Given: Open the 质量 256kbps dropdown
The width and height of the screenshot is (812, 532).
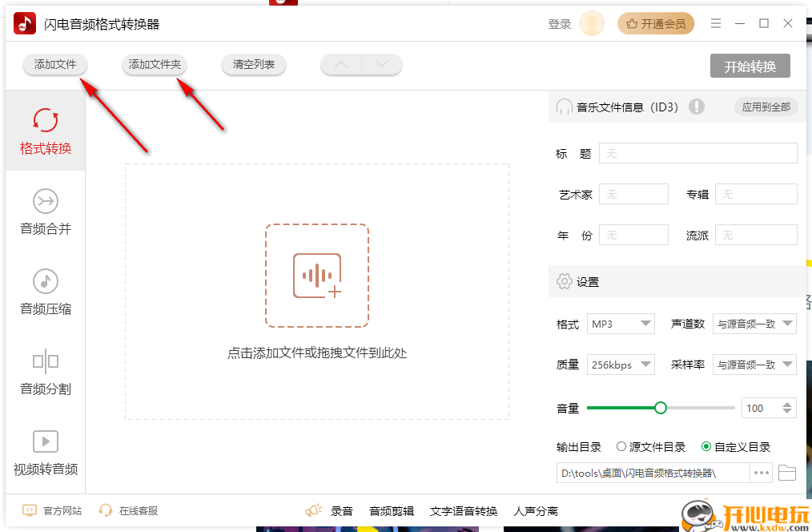Looking at the screenshot, I should point(621,365).
